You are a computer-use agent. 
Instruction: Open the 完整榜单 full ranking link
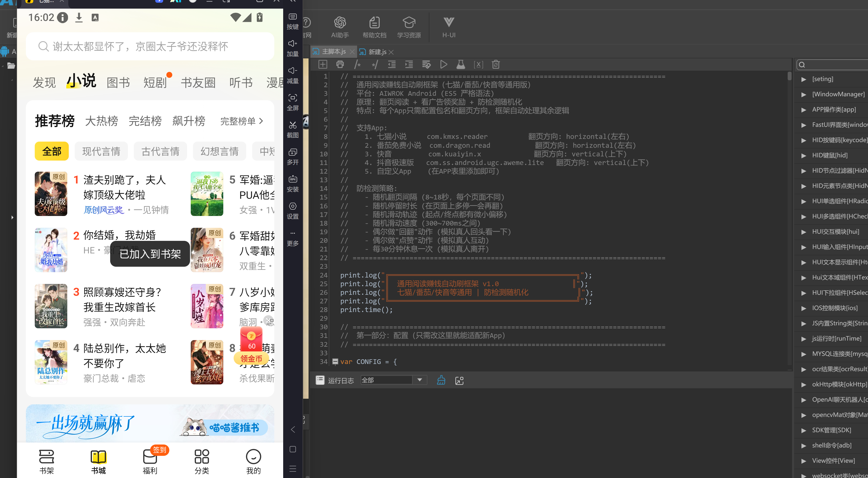pos(241,121)
